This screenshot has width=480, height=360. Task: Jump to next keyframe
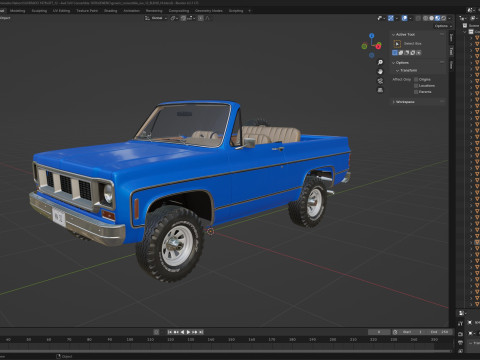[x=195, y=332]
